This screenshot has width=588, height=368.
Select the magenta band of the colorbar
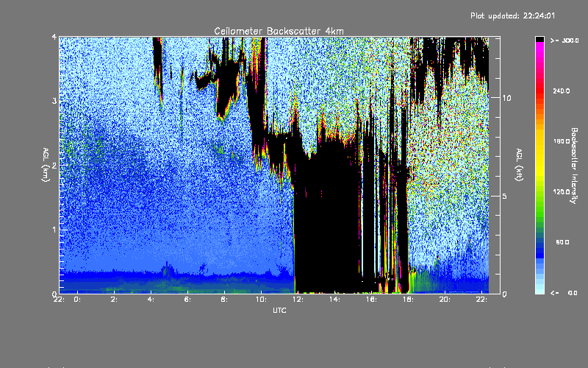(x=539, y=49)
